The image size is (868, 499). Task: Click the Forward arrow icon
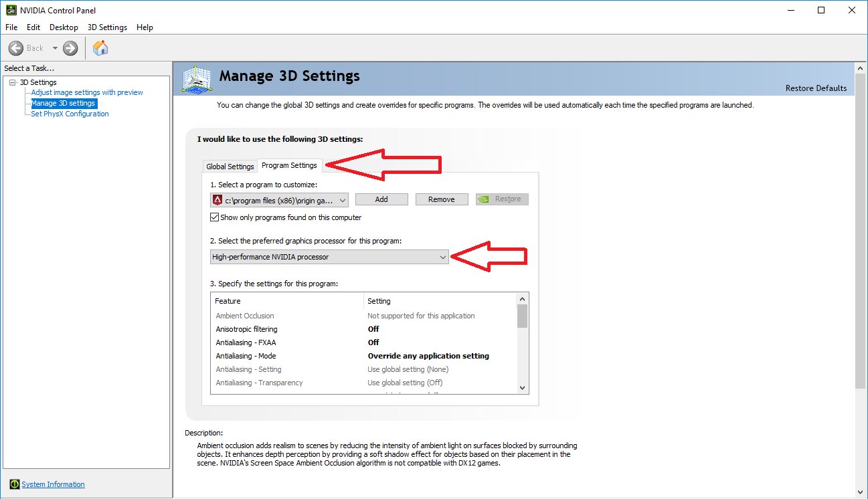70,48
